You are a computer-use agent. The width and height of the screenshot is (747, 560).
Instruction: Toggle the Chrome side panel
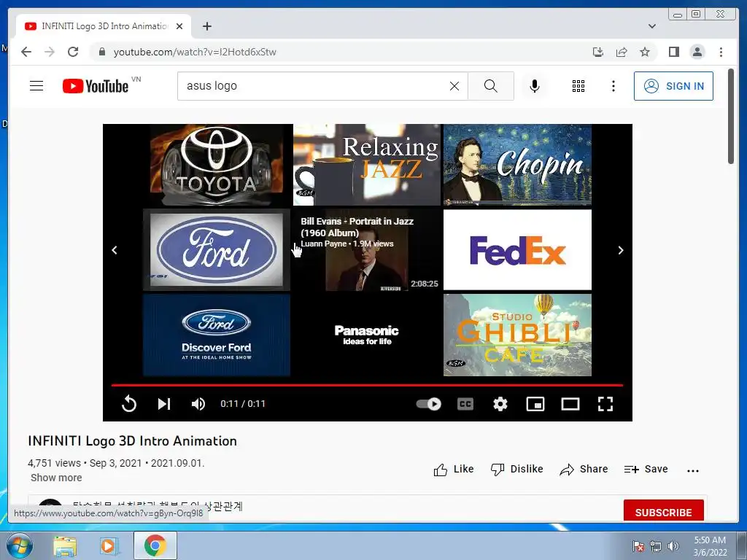(x=673, y=52)
